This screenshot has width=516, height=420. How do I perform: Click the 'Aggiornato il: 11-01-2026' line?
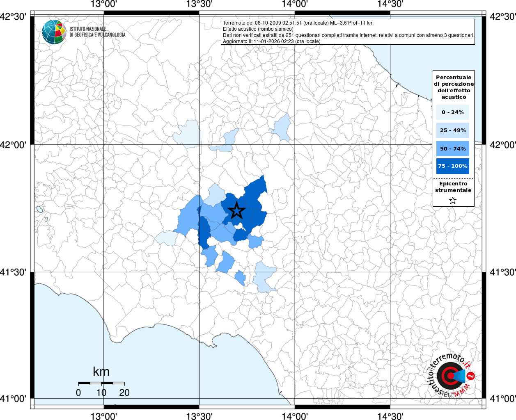(272, 41)
